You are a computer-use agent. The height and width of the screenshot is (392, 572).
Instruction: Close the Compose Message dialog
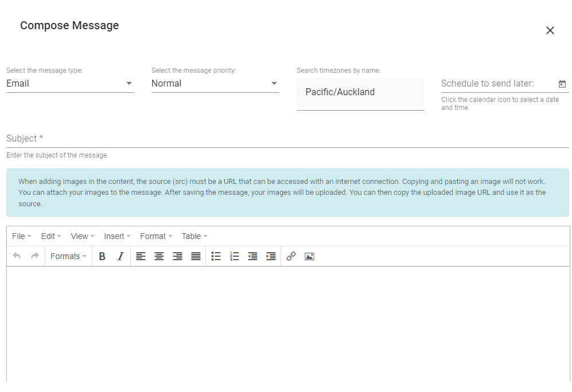tap(550, 30)
